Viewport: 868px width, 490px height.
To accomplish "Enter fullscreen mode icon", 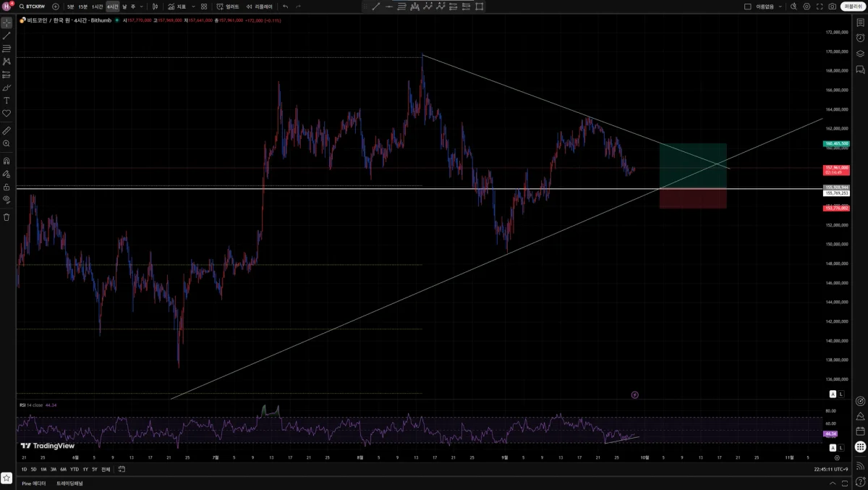I will click(x=820, y=7).
